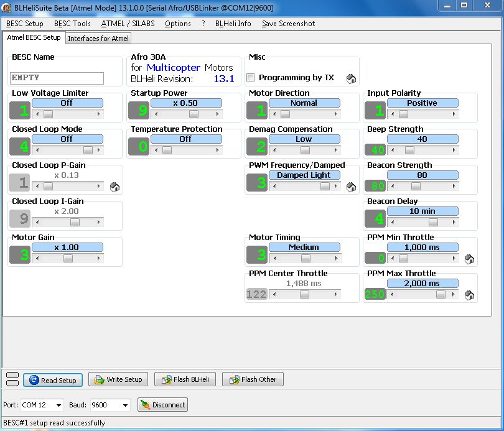Click the Low Voltage Limiter slider thumb
Image resolution: width=504 pixels, height=431 pixels.
coord(48,114)
